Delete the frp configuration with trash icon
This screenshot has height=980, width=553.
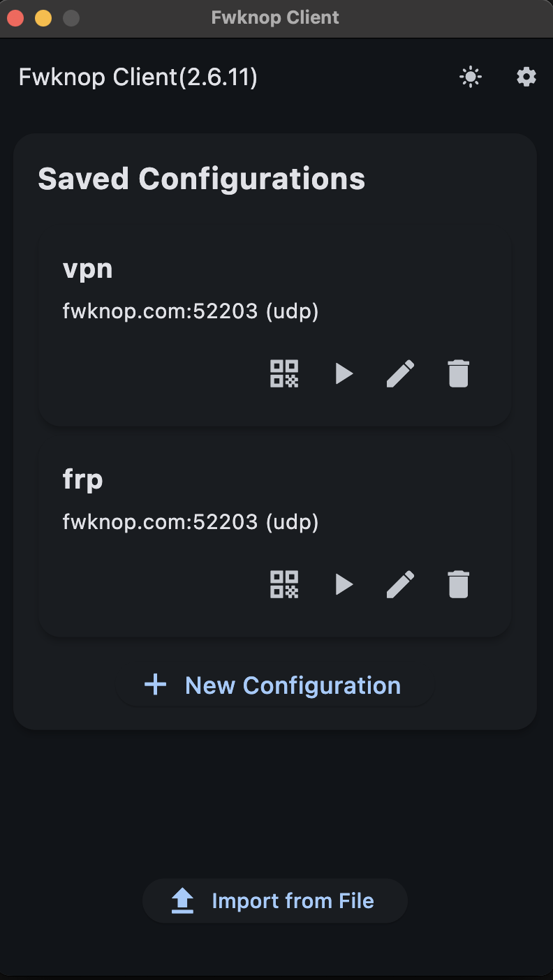[x=459, y=584]
